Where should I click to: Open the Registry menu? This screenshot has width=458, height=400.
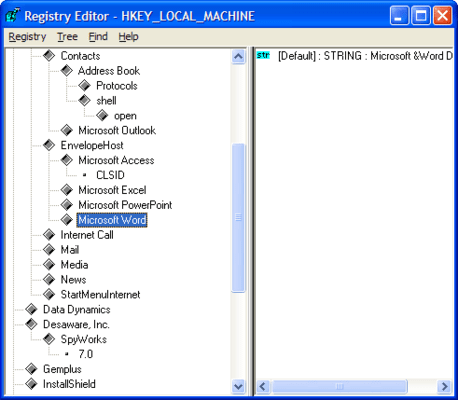coord(27,36)
